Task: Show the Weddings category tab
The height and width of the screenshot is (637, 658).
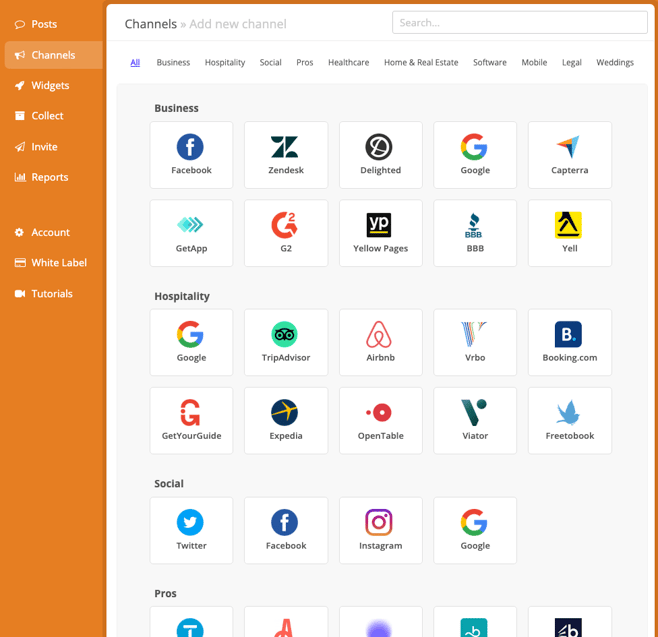Action: [615, 63]
